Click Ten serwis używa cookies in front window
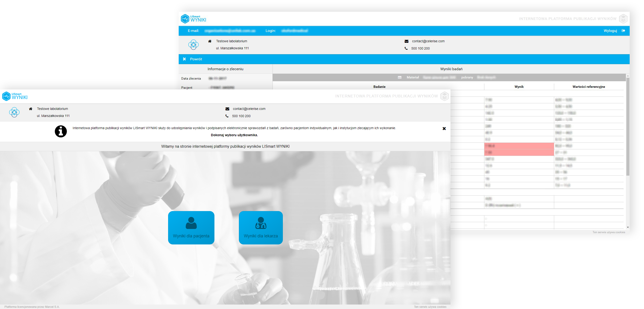 click(x=430, y=307)
